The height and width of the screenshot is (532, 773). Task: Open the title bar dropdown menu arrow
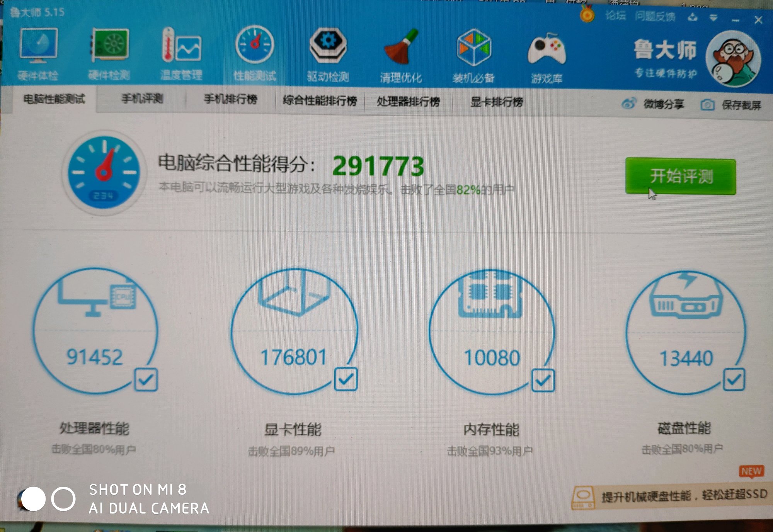tap(713, 18)
